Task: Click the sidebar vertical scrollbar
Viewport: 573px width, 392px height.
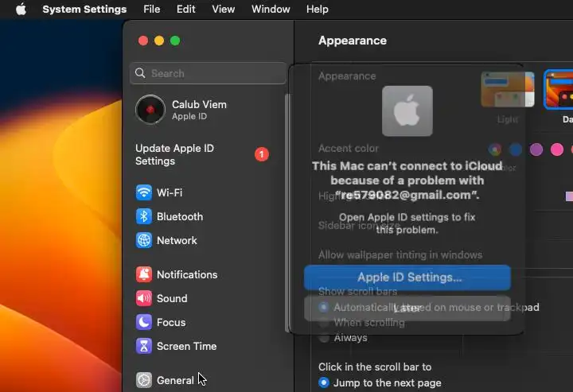Action: (286, 213)
